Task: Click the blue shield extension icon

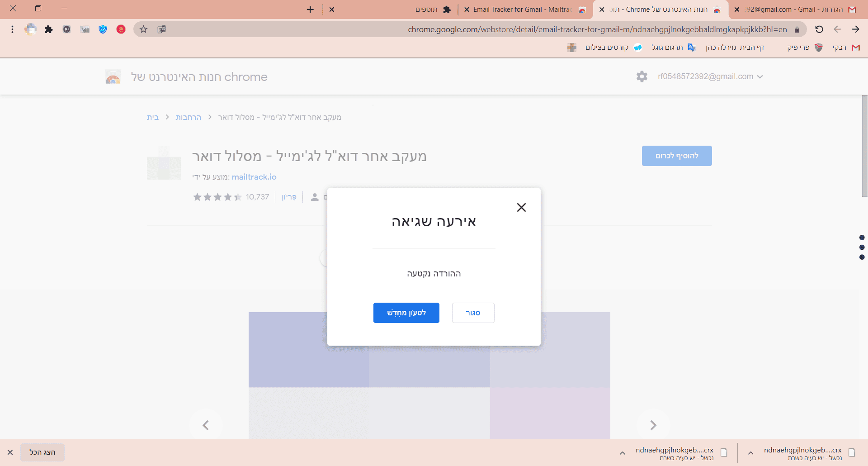Action: pyautogui.click(x=103, y=29)
